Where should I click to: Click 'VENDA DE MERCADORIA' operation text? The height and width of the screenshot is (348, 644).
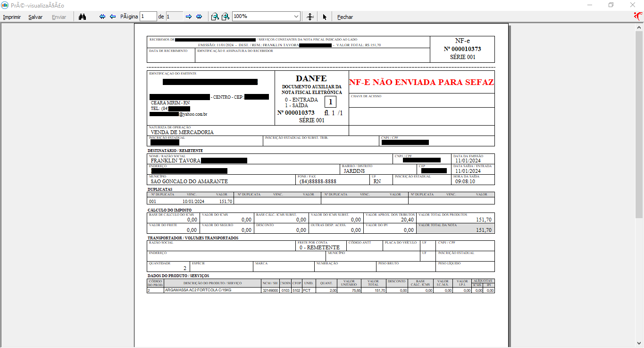(182, 132)
